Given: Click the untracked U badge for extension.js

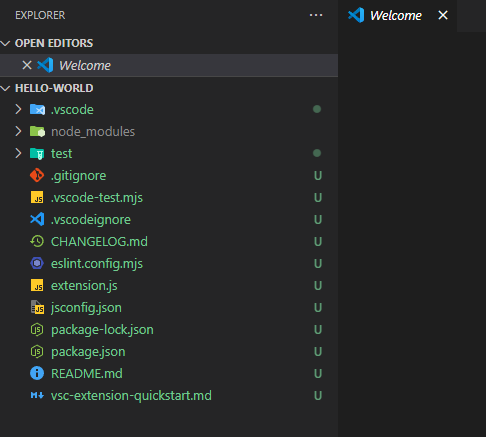Looking at the screenshot, I should point(318,286).
